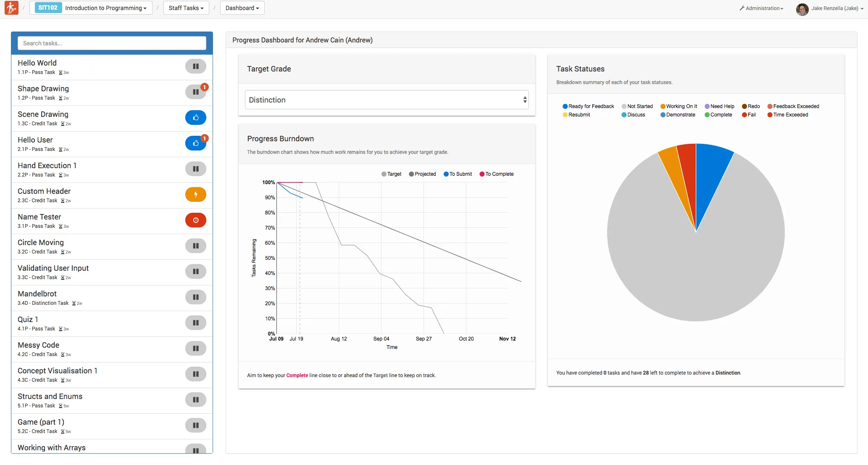This screenshot has height=465, width=868.
Task: Open the Staff Tasks menu
Action: tap(186, 8)
